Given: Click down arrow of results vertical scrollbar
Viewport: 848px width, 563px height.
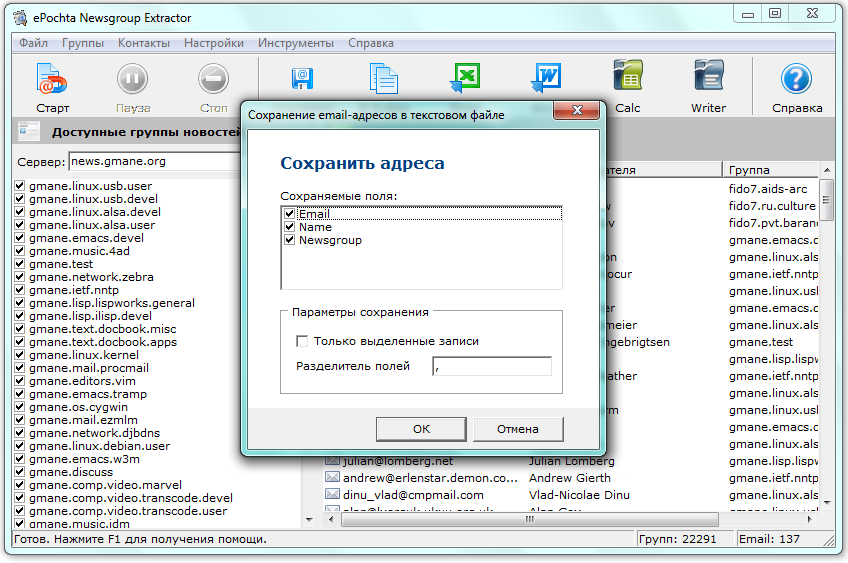Looking at the screenshot, I should tap(827, 502).
